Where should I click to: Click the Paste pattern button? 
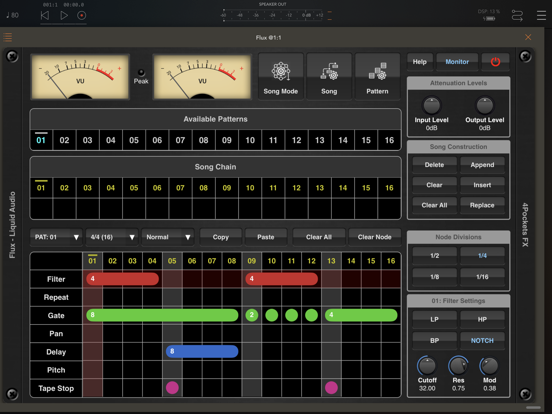pyautogui.click(x=265, y=237)
